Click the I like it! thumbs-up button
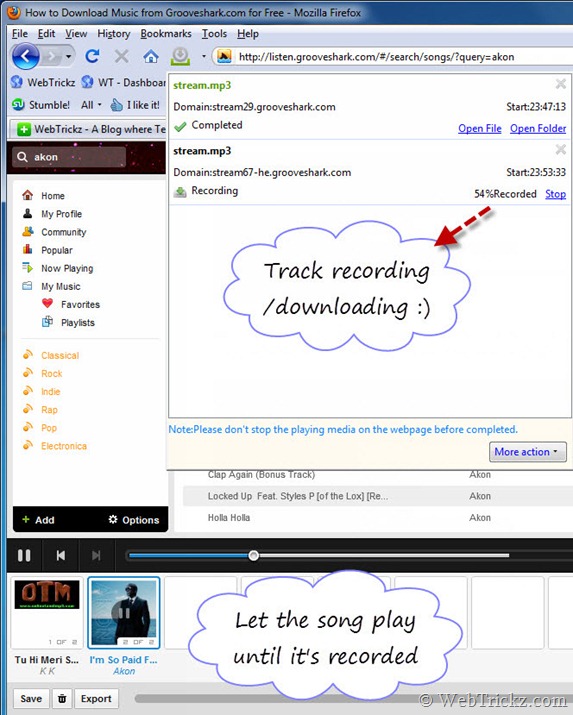The height and width of the screenshot is (715, 573). click(135, 105)
